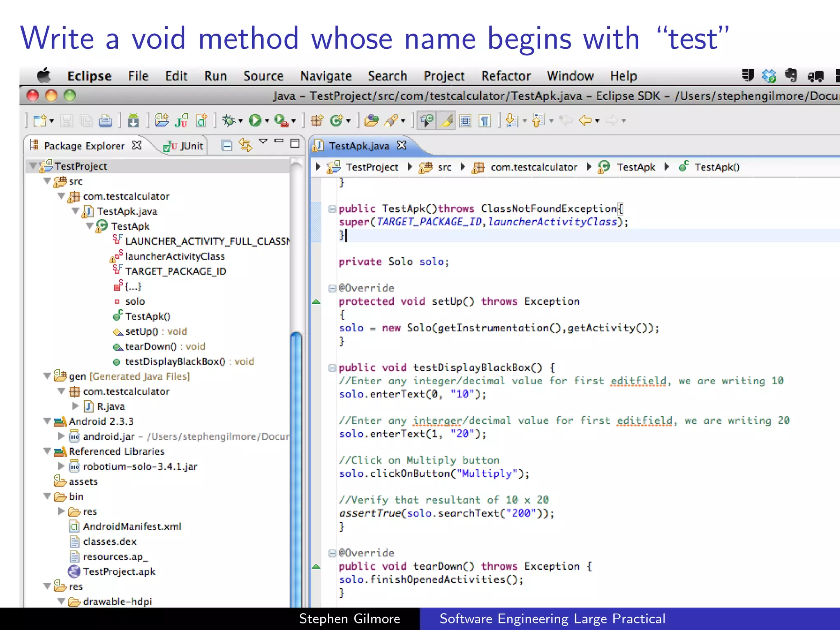This screenshot has height=630, width=840.
Task: Click the New Java Class icon
Action: point(337,121)
